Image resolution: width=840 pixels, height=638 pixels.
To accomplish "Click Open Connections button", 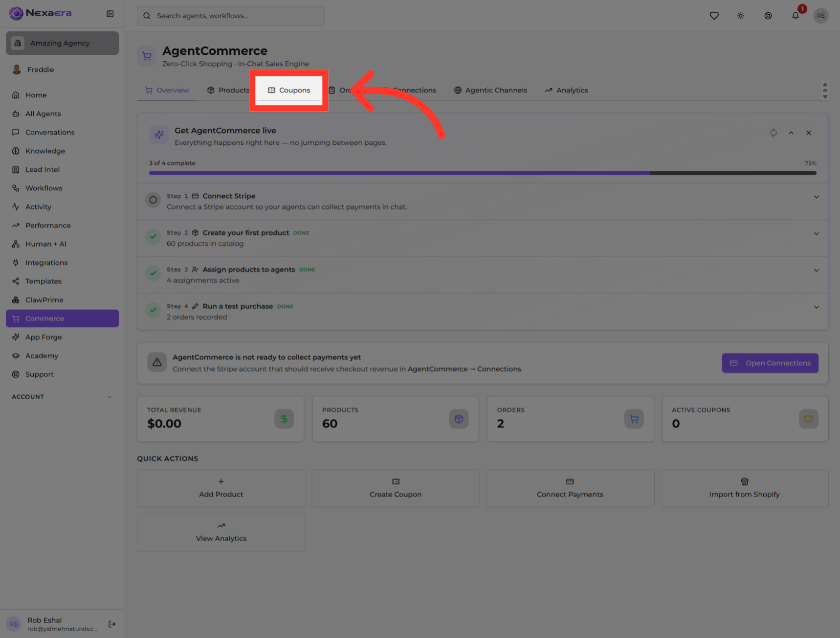I will coord(770,363).
